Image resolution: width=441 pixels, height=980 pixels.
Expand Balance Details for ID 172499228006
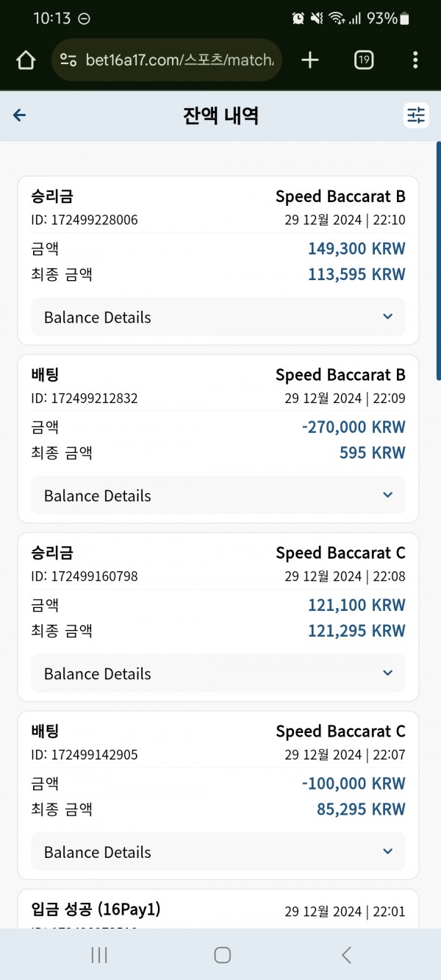coord(218,317)
